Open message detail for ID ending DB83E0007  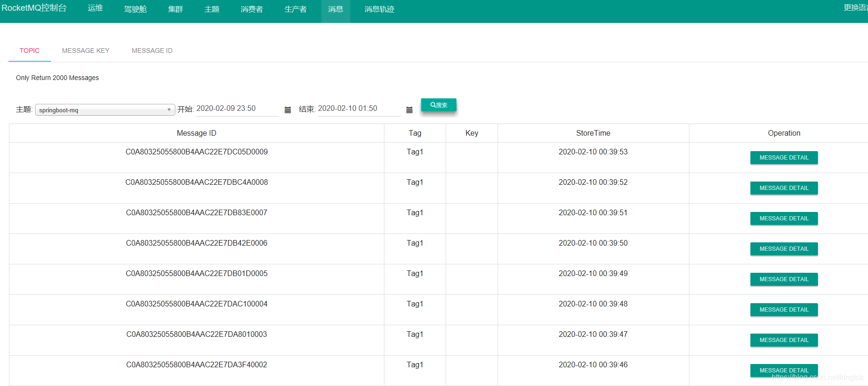(784, 218)
